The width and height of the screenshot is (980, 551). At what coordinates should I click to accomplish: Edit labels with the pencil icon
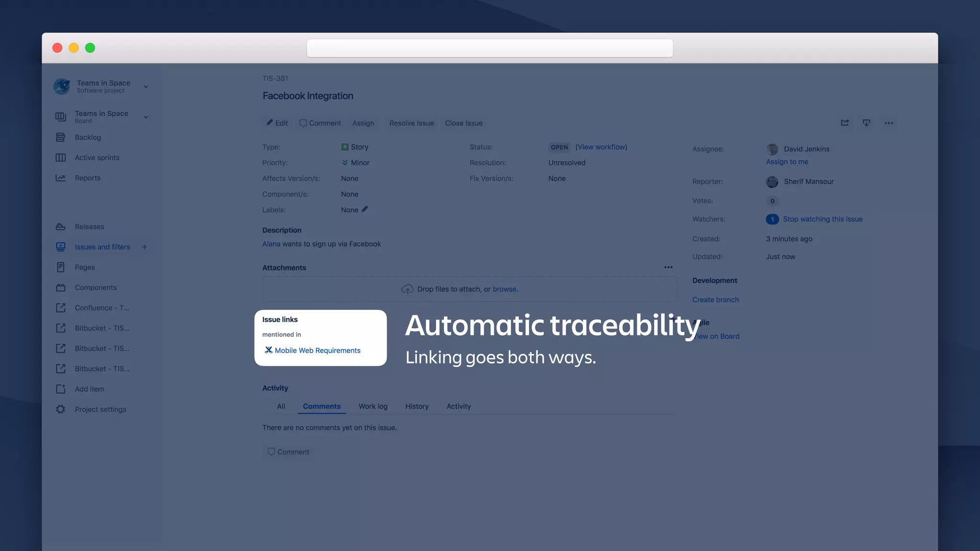(x=365, y=209)
